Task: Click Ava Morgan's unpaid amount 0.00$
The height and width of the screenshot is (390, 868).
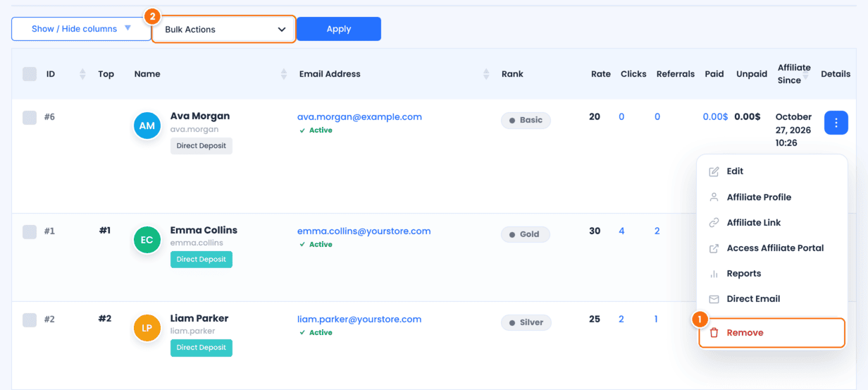Action: click(x=748, y=117)
